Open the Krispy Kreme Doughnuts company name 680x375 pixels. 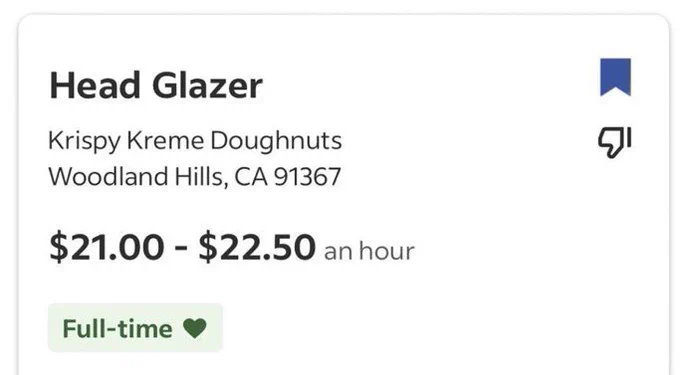click(195, 141)
